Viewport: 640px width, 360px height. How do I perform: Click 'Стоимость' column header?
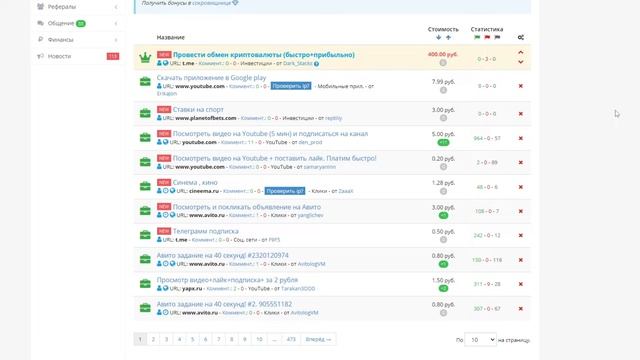pos(443,29)
